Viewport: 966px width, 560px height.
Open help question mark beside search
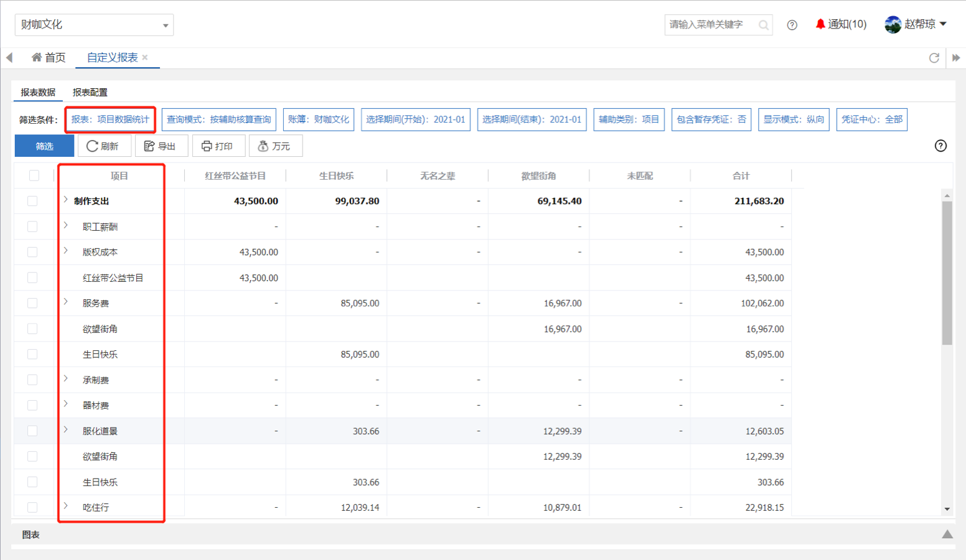[x=792, y=25]
